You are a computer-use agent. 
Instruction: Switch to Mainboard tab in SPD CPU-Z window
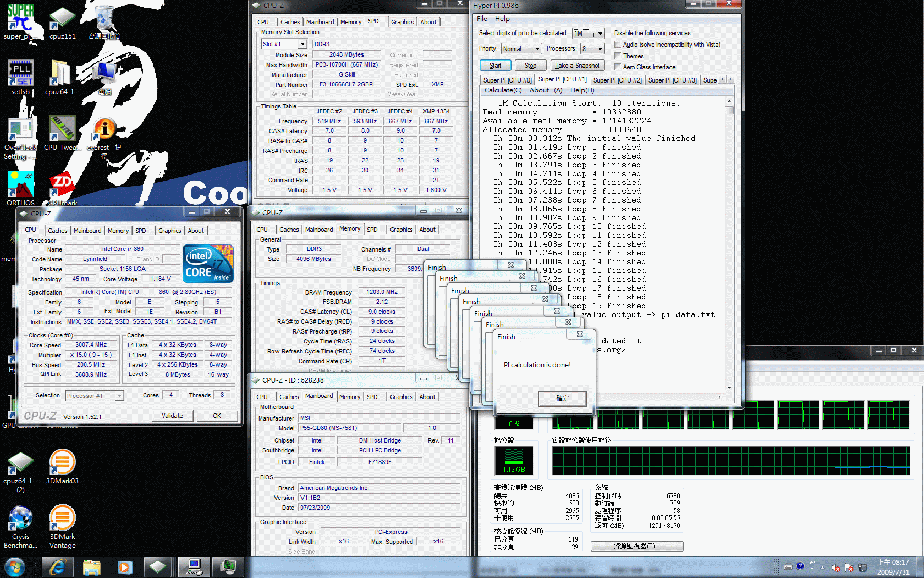click(320, 22)
